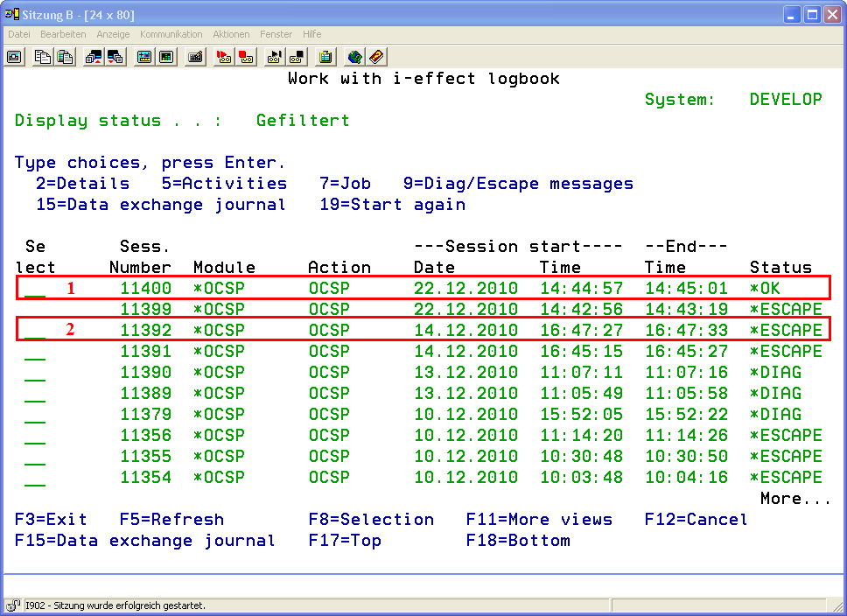Open the Fenster menu
The width and height of the screenshot is (847, 616).
[276, 34]
